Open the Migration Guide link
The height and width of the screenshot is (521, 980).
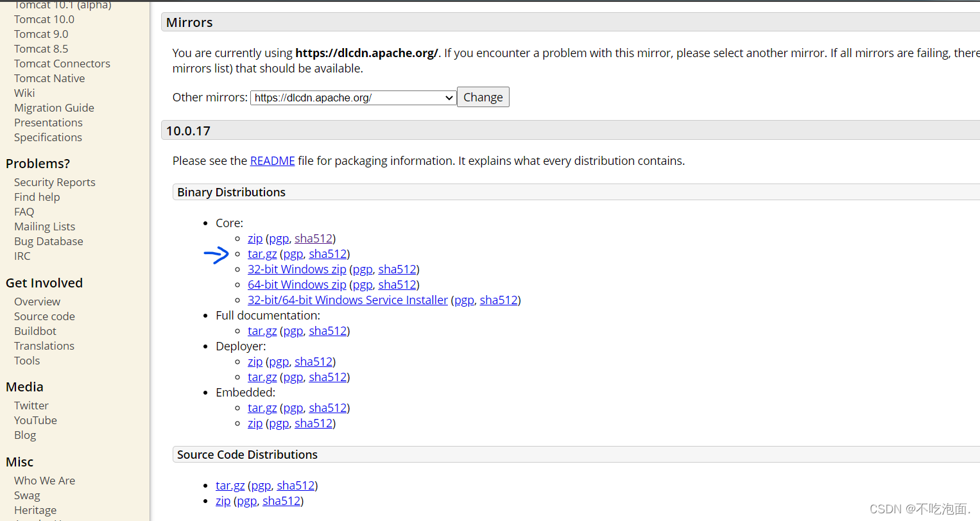[x=54, y=108]
